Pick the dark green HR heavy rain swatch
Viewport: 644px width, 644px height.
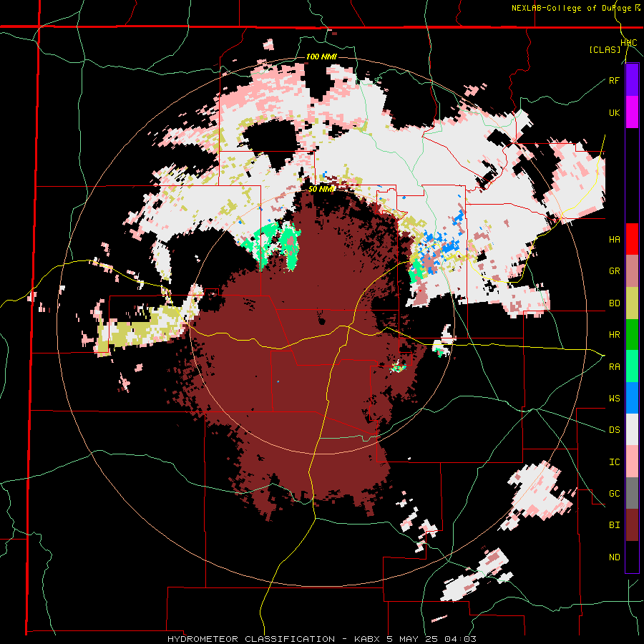632,334
